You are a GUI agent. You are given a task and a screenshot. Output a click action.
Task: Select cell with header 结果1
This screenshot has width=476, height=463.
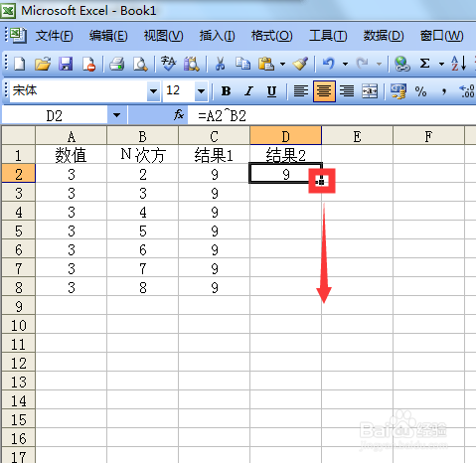point(214,155)
